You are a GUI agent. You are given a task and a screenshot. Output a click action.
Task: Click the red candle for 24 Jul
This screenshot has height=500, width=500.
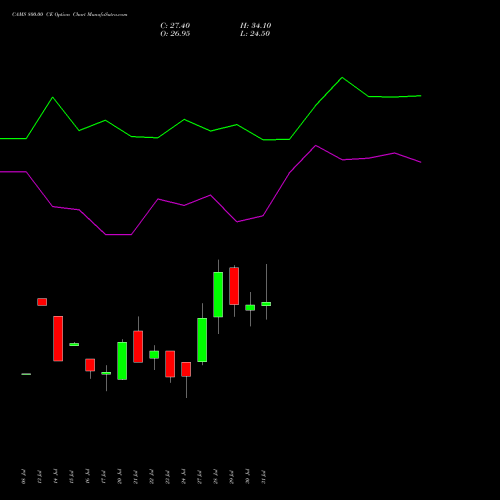coord(186,369)
